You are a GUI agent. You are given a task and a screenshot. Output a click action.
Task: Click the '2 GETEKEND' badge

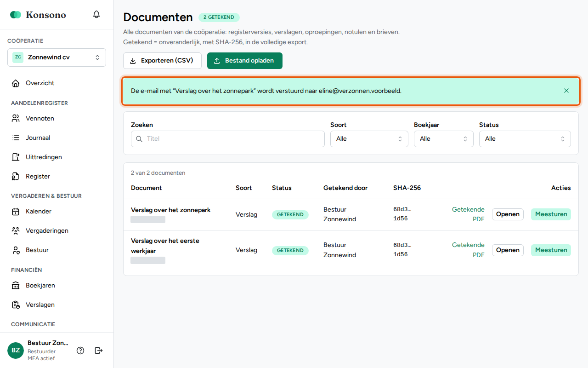point(219,17)
